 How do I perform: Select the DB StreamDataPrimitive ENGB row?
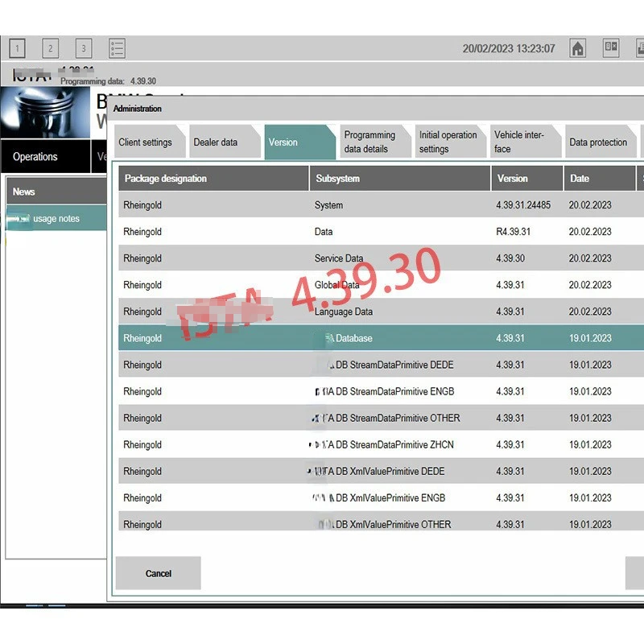coord(381,391)
